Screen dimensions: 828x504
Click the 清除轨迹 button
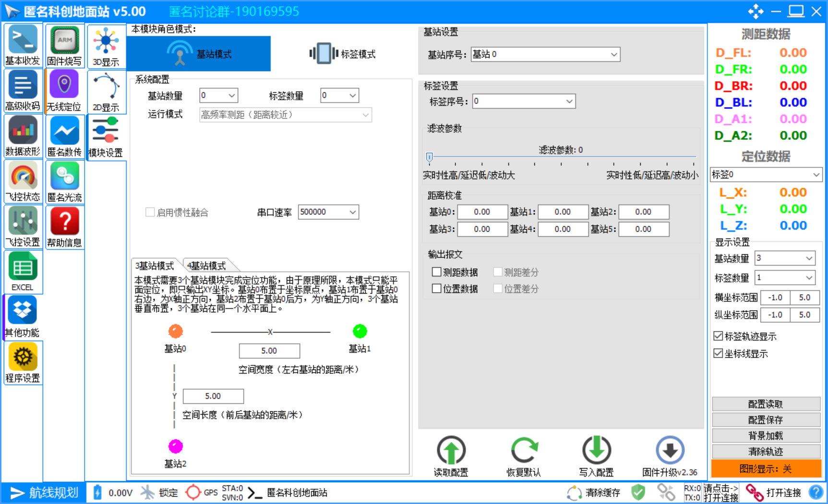tap(766, 452)
